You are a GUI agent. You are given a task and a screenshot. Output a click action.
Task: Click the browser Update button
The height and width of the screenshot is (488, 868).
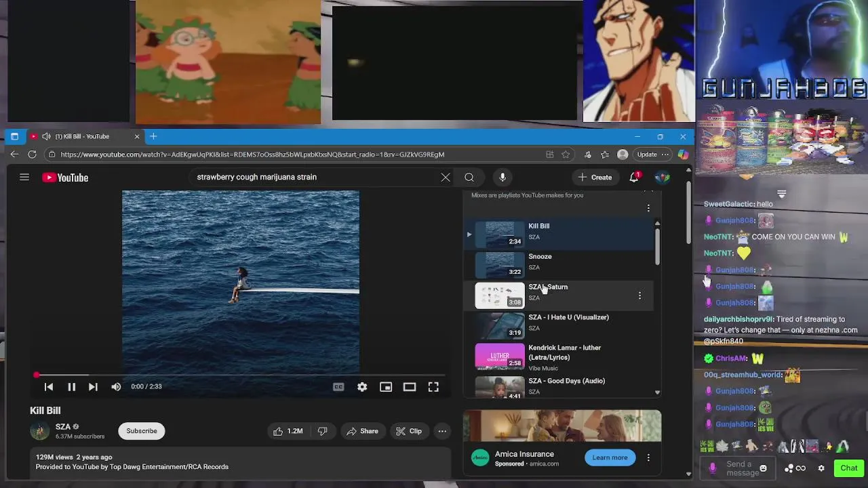click(647, 155)
